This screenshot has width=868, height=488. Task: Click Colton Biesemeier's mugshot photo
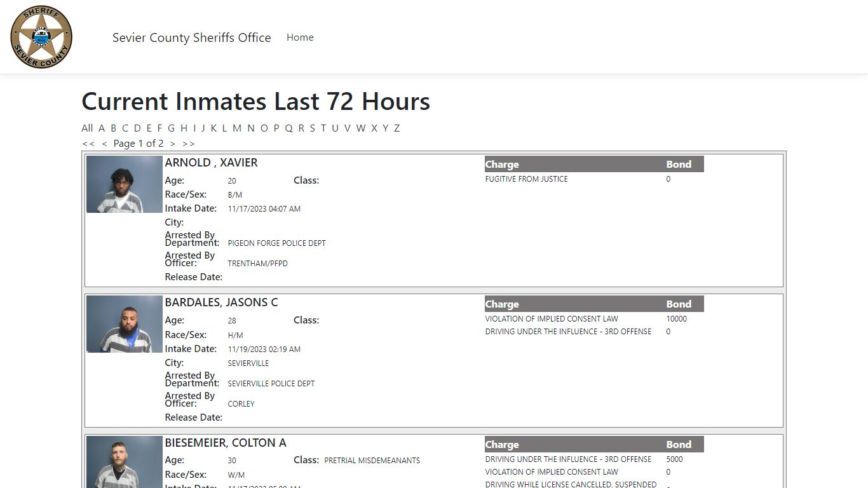tap(125, 462)
